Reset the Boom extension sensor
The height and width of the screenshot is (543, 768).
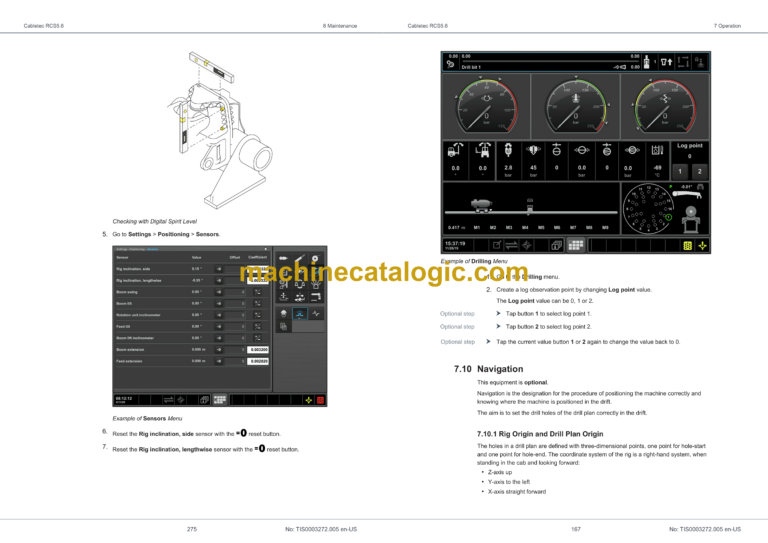pos(219,350)
